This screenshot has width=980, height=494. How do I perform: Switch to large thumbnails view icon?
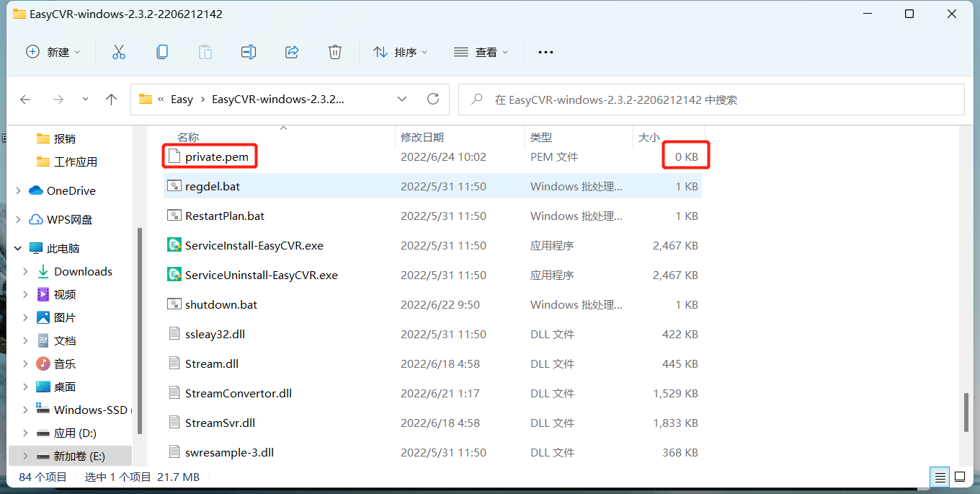click(960, 477)
